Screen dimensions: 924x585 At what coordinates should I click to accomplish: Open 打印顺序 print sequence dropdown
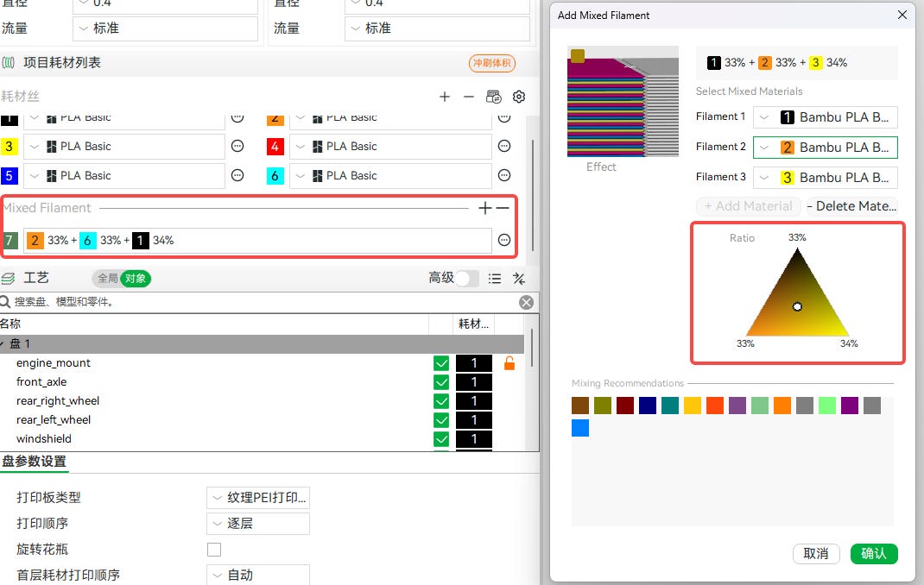click(258, 523)
